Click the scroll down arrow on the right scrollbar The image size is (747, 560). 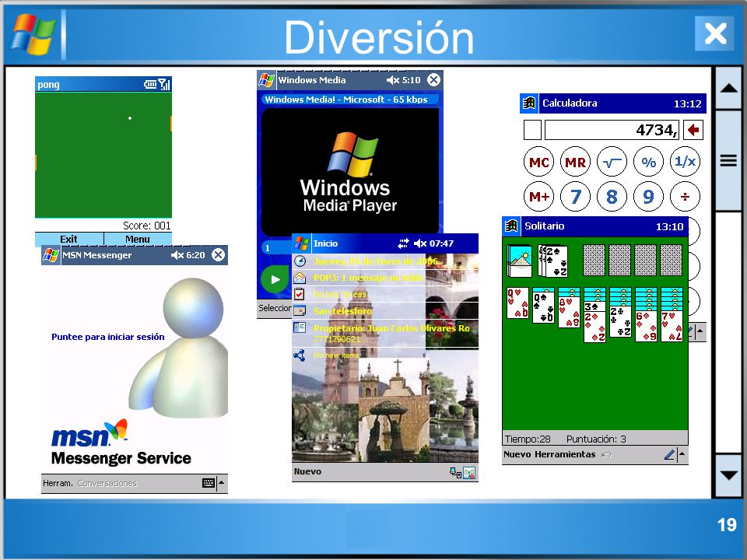pos(729,474)
